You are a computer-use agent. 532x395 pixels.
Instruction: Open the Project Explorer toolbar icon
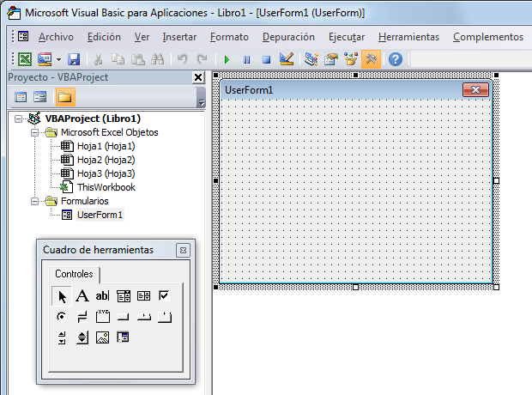point(311,59)
